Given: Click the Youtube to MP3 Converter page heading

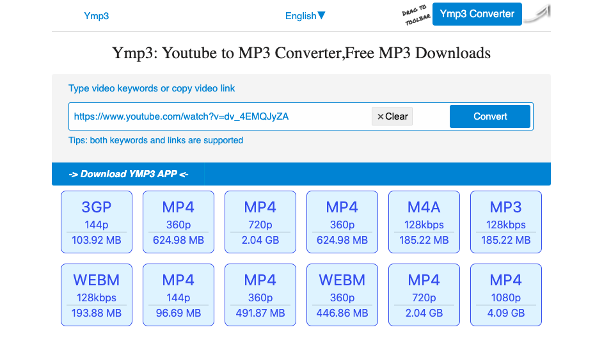Looking at the screenshot, I should click(301, 53).
